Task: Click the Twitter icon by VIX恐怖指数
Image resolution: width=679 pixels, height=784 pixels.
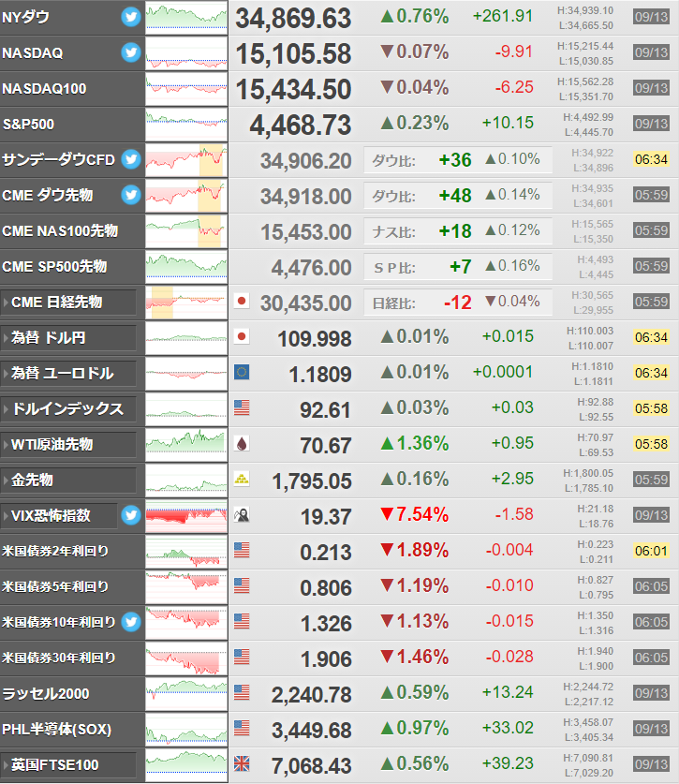Action: (131, 515)
